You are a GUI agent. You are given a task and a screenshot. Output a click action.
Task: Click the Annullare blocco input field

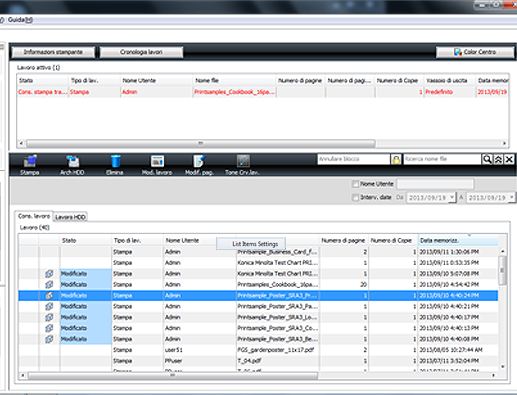[353, 159]
